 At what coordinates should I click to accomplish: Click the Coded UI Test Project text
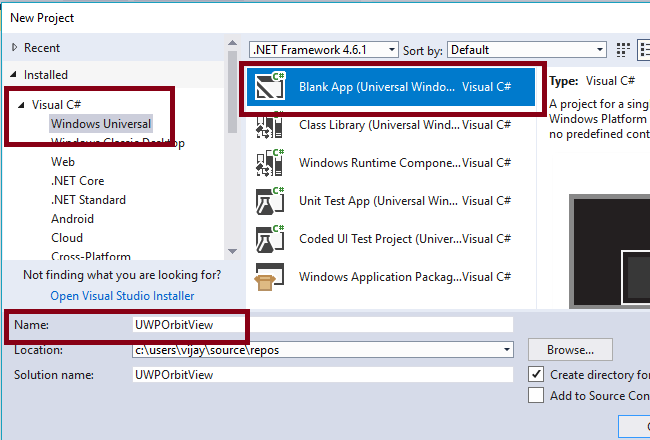pyautogui.click(x=380, y=239)
